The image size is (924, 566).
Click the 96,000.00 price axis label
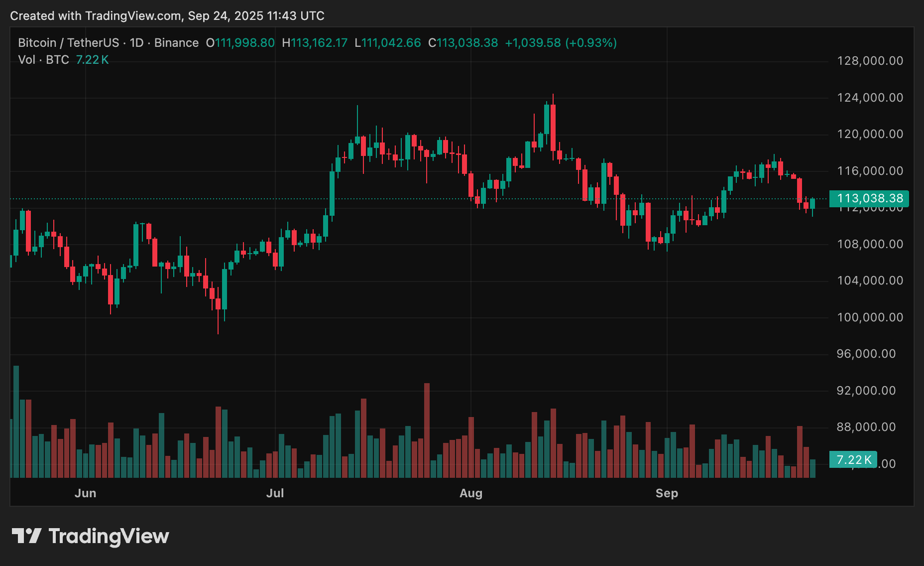pos(865,354)
